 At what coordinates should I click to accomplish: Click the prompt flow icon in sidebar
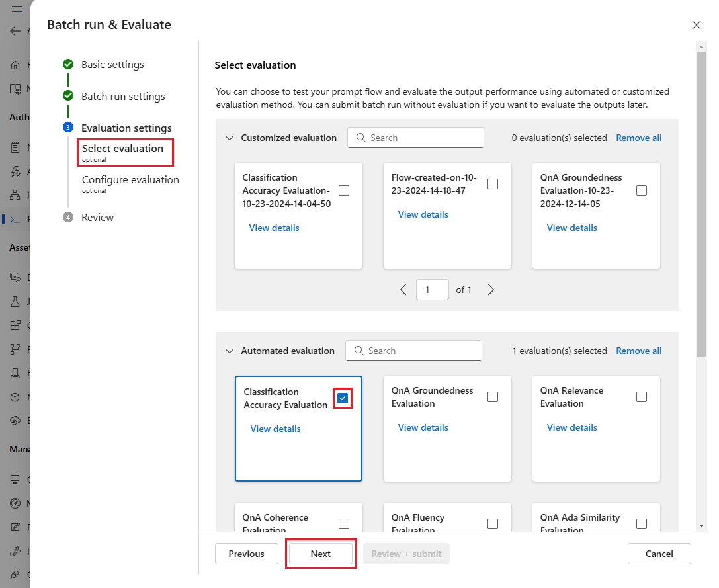coord(15,219)
